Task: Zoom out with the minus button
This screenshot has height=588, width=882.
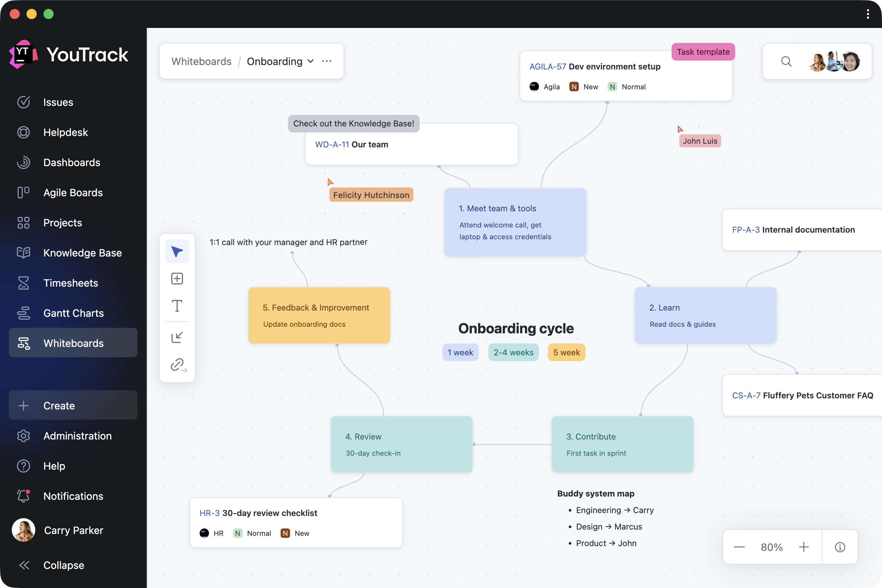Action: pyautogui.click(x=739, y=547)
